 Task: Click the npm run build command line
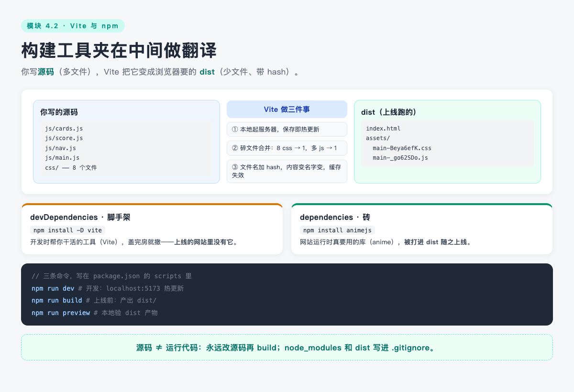click(94, 301)
